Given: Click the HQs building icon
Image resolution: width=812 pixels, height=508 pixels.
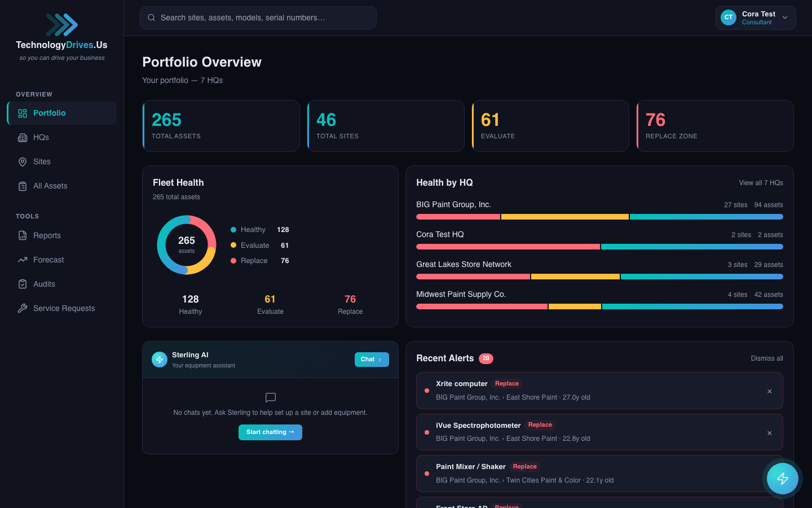Looking at the screenshot, I should [x=23, y=138].
